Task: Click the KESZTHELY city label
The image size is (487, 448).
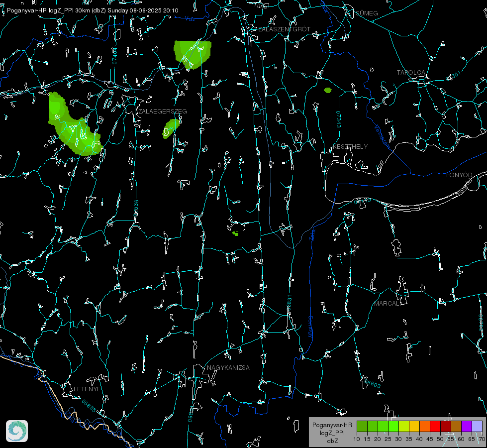Action: click(350, 146)
